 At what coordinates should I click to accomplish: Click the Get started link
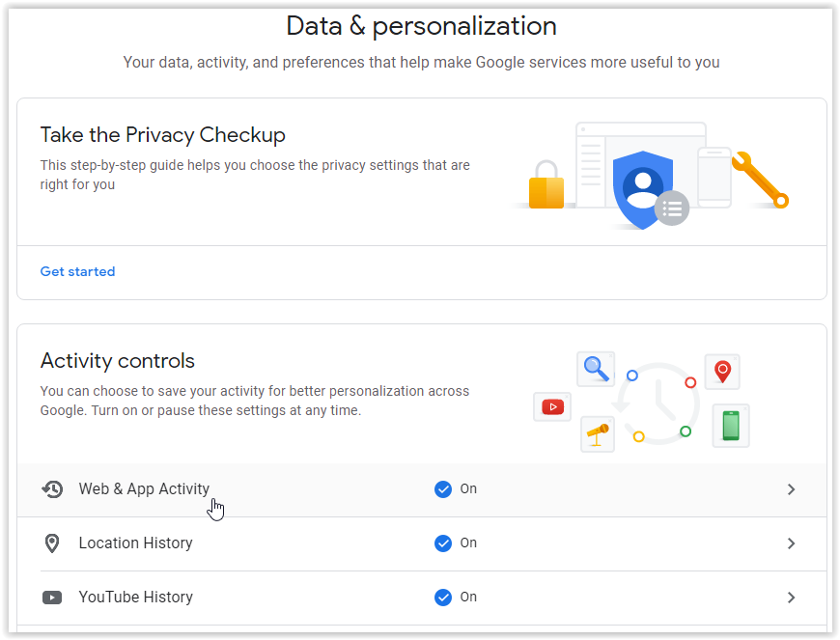[x=77, y=272]
